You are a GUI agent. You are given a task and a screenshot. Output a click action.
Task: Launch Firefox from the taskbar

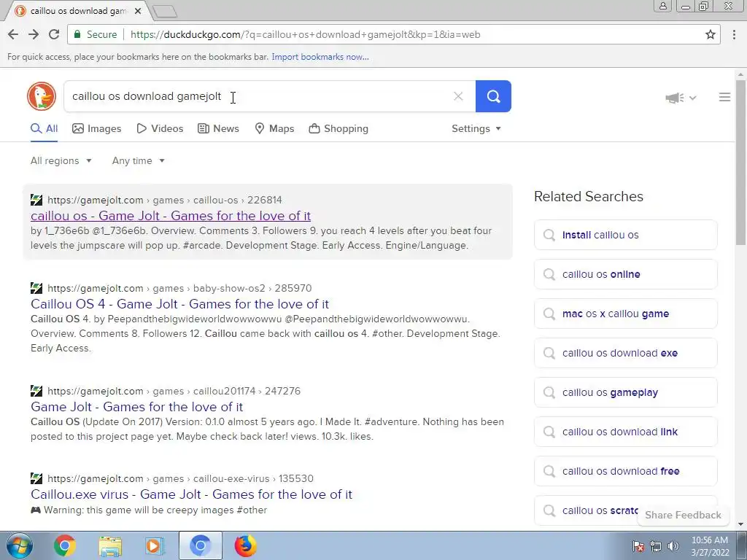[x=245, y=545]
